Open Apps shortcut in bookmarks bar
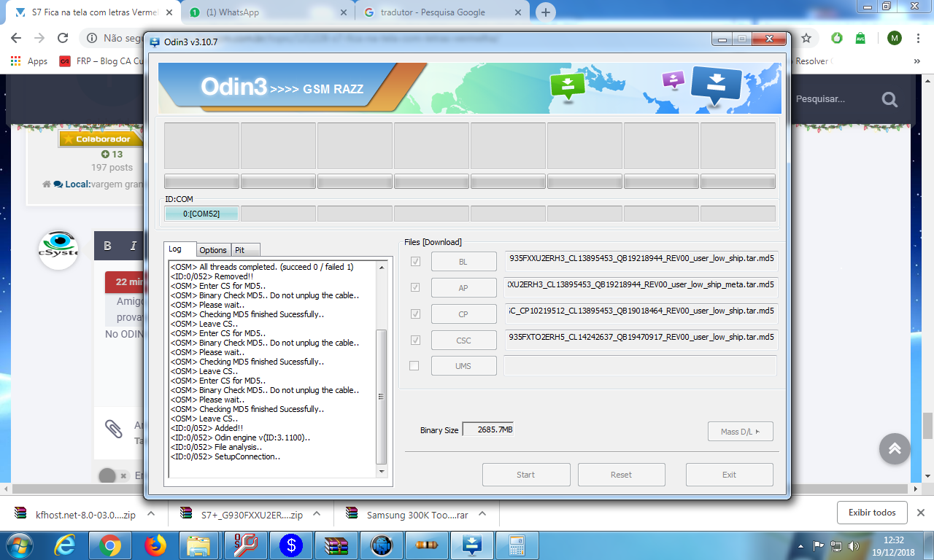Screen dimensions: 934x560 (29, 61)
